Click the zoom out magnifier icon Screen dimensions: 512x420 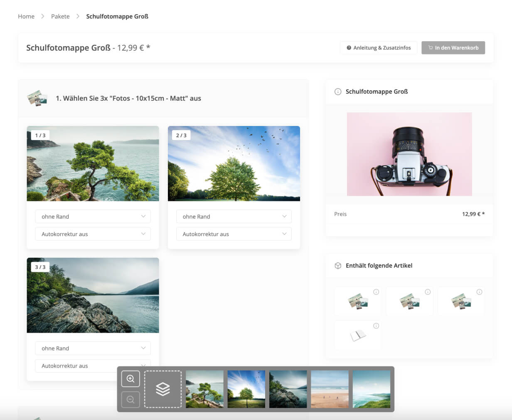[130, 400]
